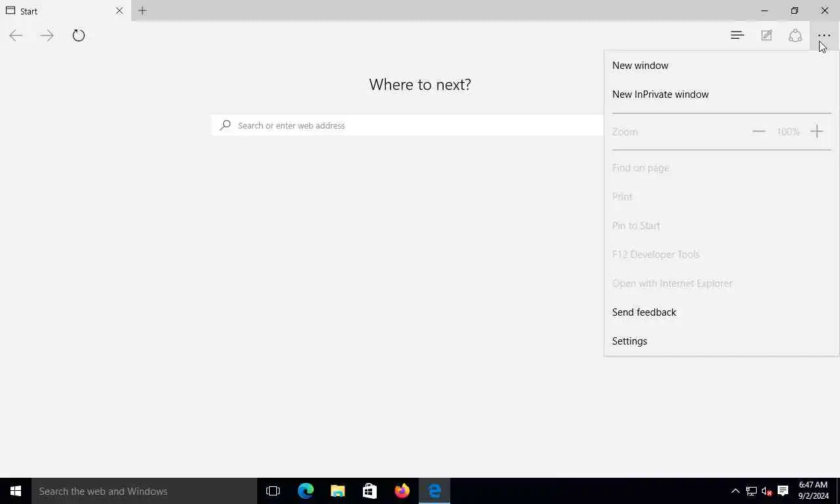Open F12 Developer Tools entry

(x=721, y=255)
